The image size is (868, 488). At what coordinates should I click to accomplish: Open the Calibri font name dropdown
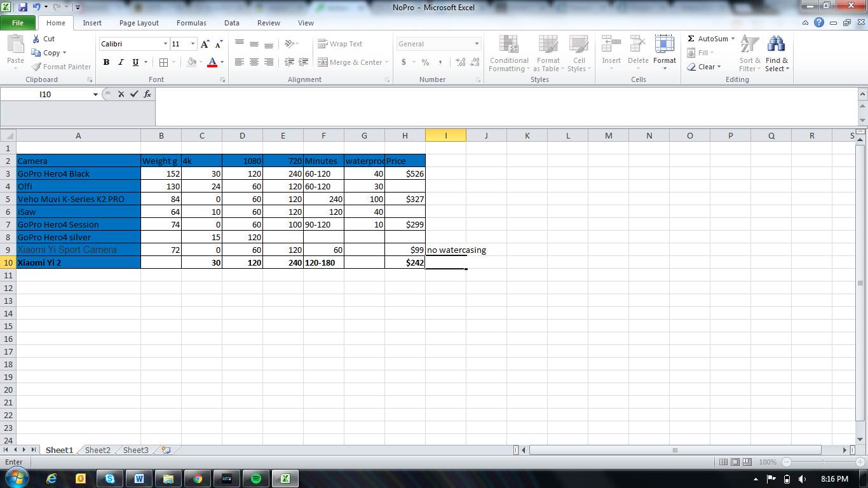click(x=165, y=44)
